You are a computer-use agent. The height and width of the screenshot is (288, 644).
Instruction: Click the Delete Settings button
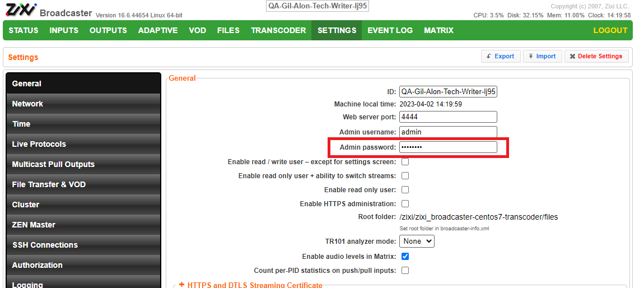point(596,56)
